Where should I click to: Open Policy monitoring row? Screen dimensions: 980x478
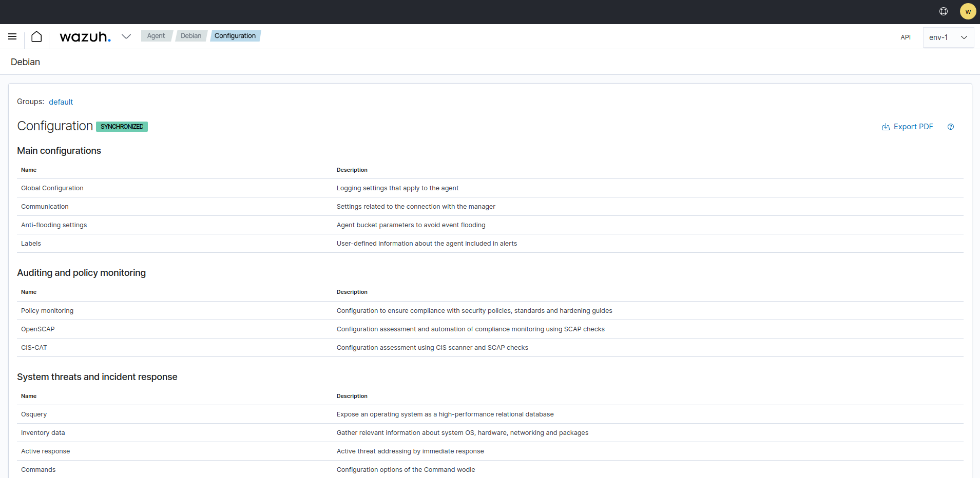click(x=490, y=311)
